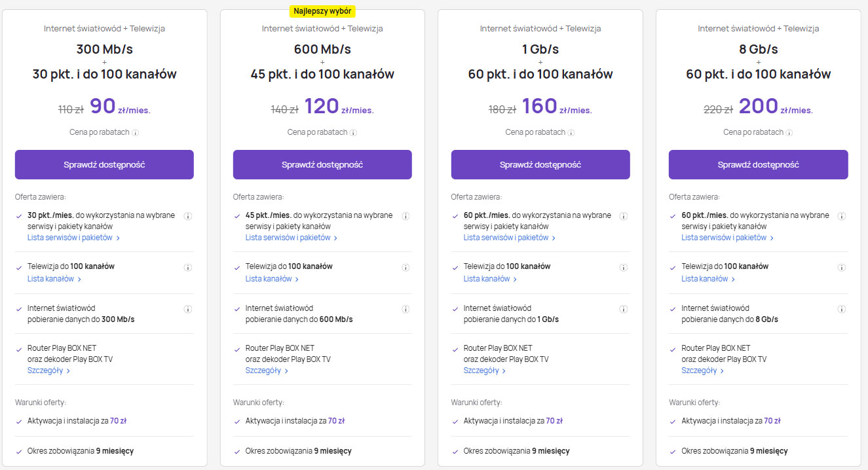Show info for 60 pkt./mies. in 1 Gb/s plan
The image size is (868, 470).
click(x=623, y=216)
